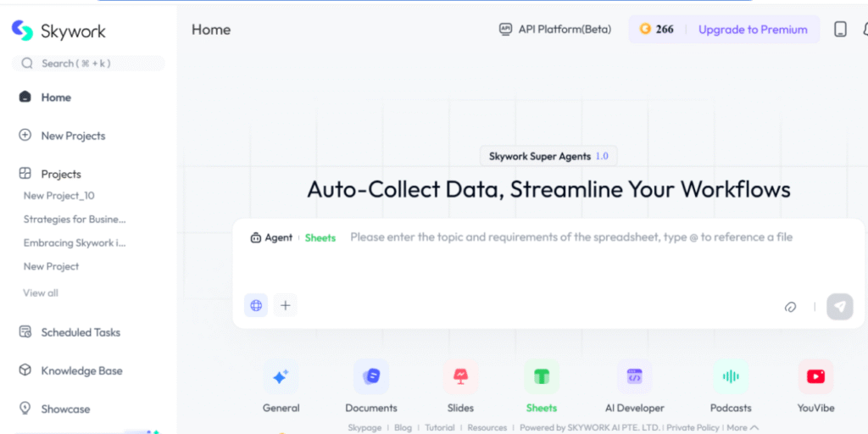The image size is (868, 434).
Task: Open the AI Developer agent icon
Action: click(634, 377)
